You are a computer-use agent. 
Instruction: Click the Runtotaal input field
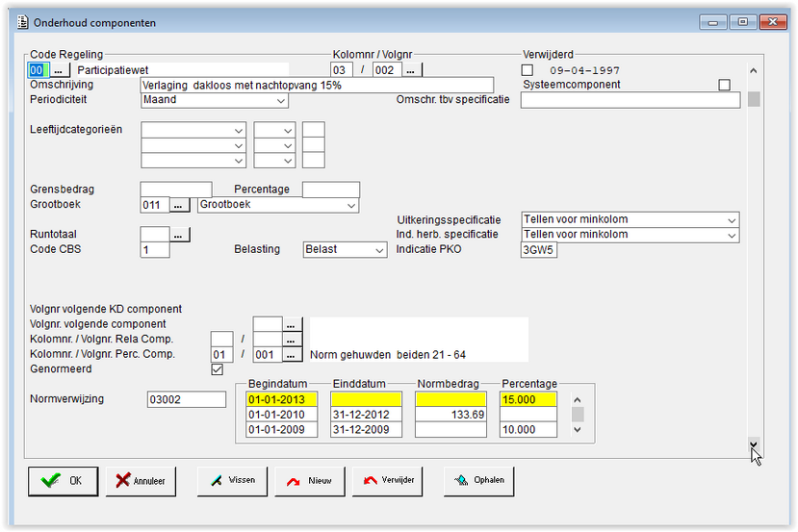[155, 235]
